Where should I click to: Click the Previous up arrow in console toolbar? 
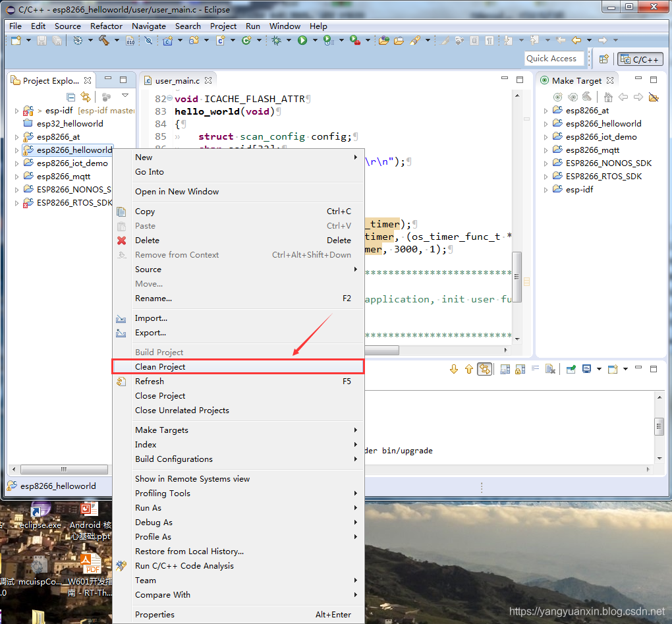[469, 369]
